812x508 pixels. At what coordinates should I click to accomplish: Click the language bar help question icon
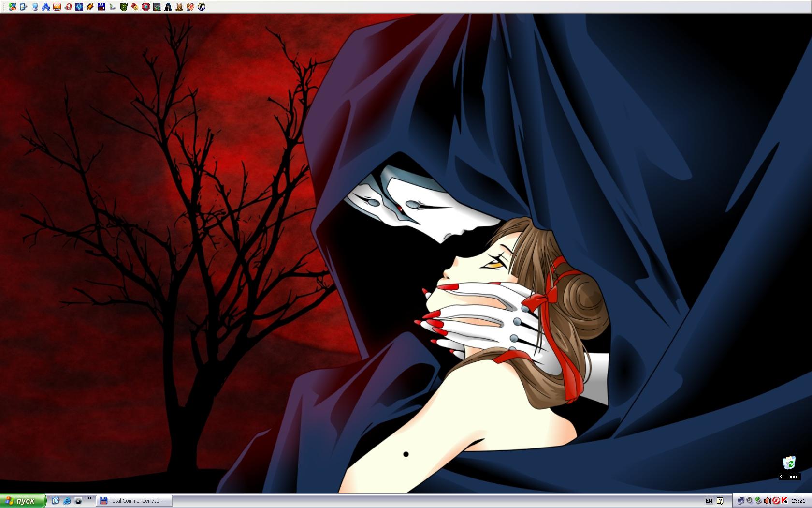pos(720,501)
